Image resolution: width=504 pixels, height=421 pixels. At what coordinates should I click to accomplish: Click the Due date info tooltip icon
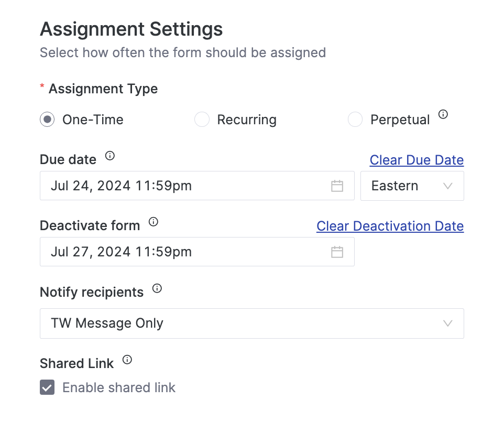(109, 156)
